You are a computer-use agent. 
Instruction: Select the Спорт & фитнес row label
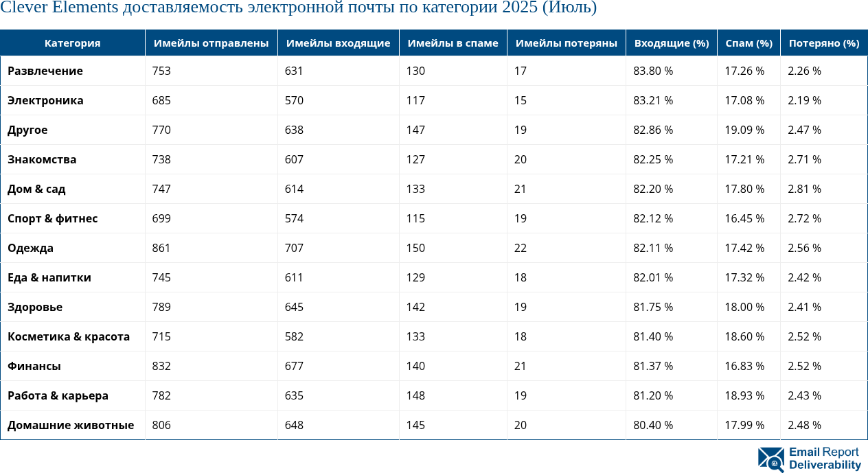pyautogui.click(x=53, y=218)
